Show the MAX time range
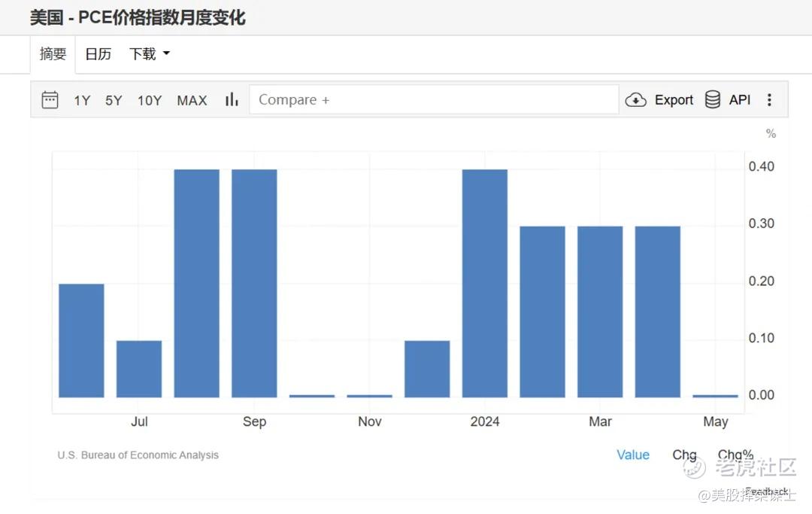This screenshot has width=812, height=514. pyautogui.click(x=192, y=100)
